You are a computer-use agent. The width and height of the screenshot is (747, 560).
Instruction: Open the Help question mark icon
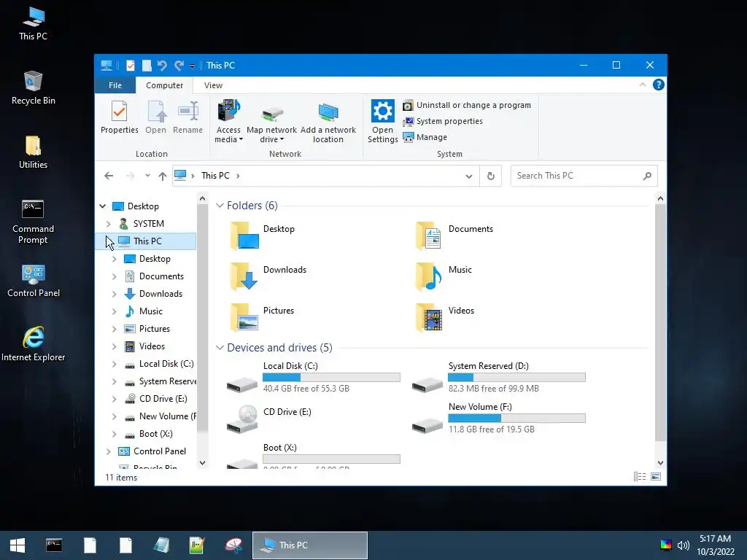(659, 85)
